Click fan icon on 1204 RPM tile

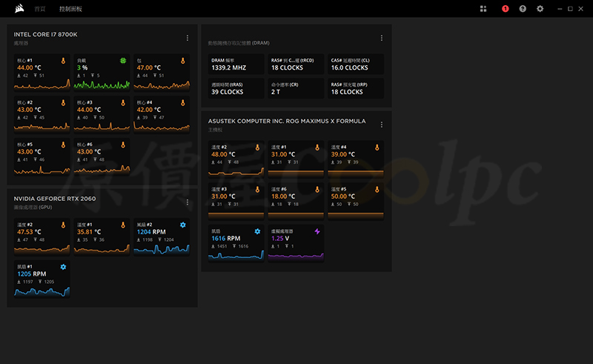pos(182,225)
